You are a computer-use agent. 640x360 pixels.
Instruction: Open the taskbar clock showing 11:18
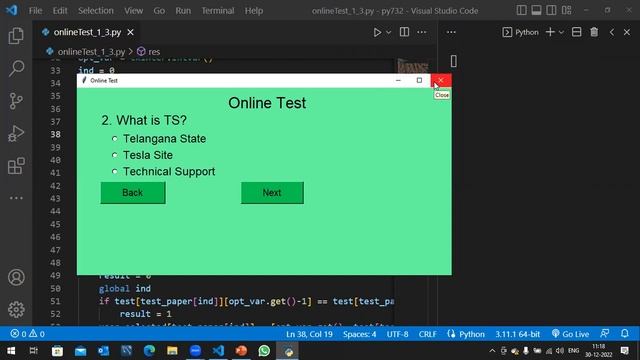(x=599, y=351)
